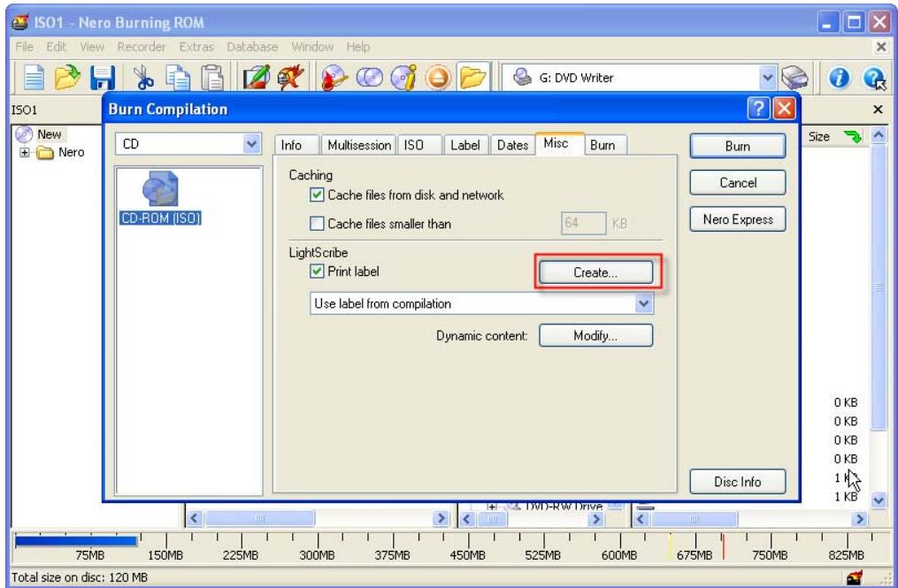
Task: Open the CD disc type dropdown
Action: [251, 144]
